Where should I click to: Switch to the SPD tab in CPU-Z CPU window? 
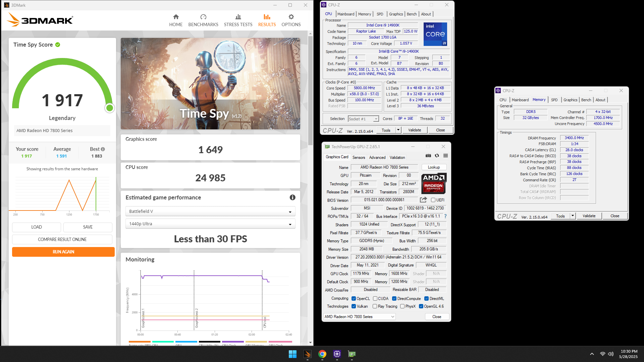pyautogui.click(x=380, y=14)
